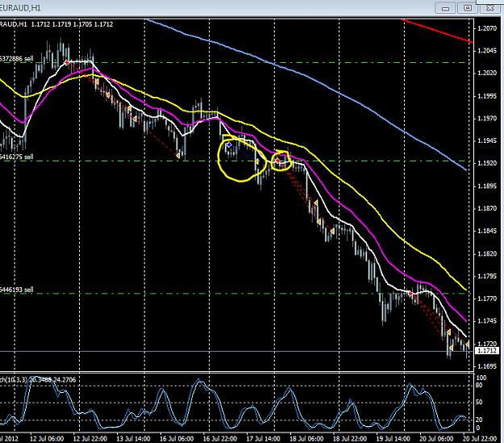Screen dimensions: 504x443
Task: Click the 18 Jul 06:00 time label
Action: click(306, 439)
